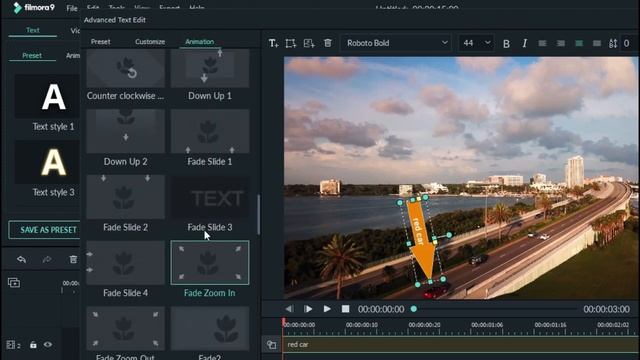Adjust line spacing icon
This screenshot has height=360, width=640.
[x=613, y=43]
